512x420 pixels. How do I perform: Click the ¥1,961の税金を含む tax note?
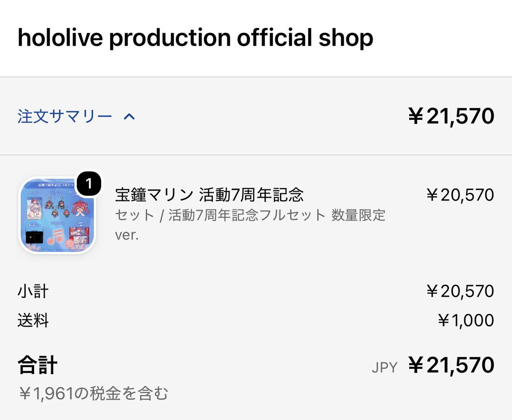pos(93,393)
